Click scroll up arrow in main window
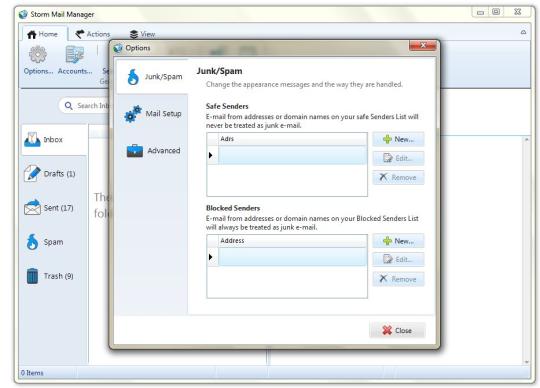This screenshot has width=540, height=388. 527,139
